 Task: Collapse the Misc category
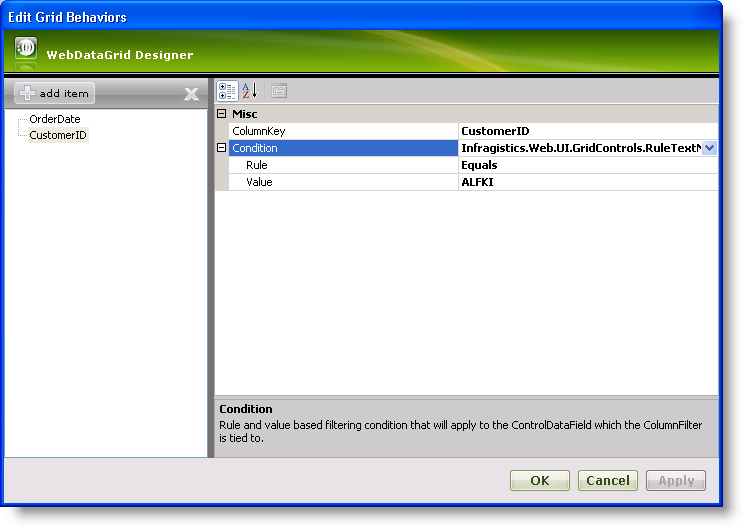222,114
